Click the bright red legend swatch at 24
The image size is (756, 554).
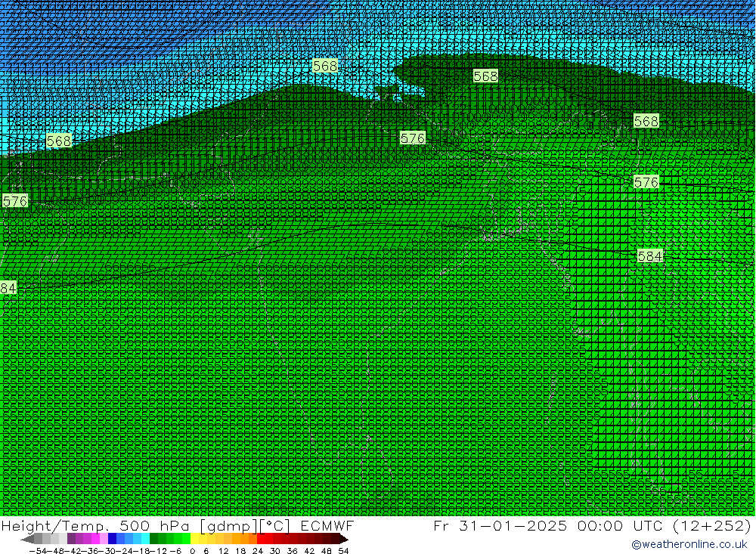(x=261, y=539)
